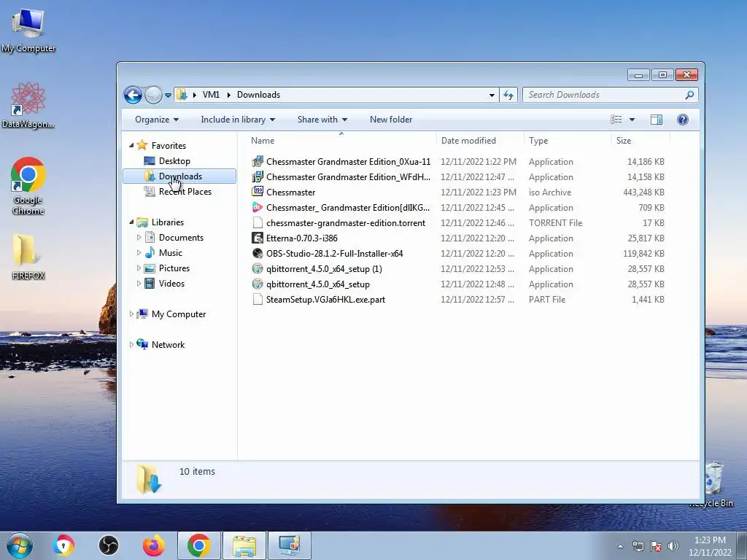Click the 443,248 KB size cell
Screen dimensions: 747x560
pos(643,192)
